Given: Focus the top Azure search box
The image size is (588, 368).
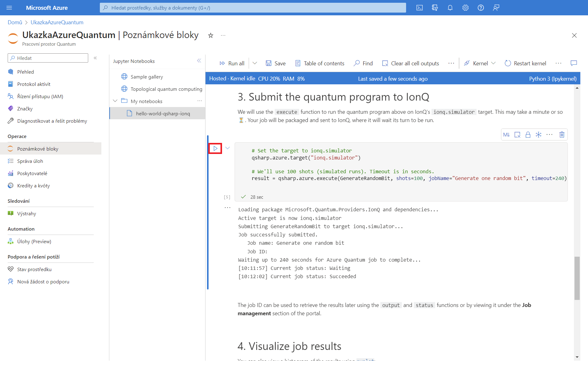Looking at the screenshot, I should coord(253,8).
